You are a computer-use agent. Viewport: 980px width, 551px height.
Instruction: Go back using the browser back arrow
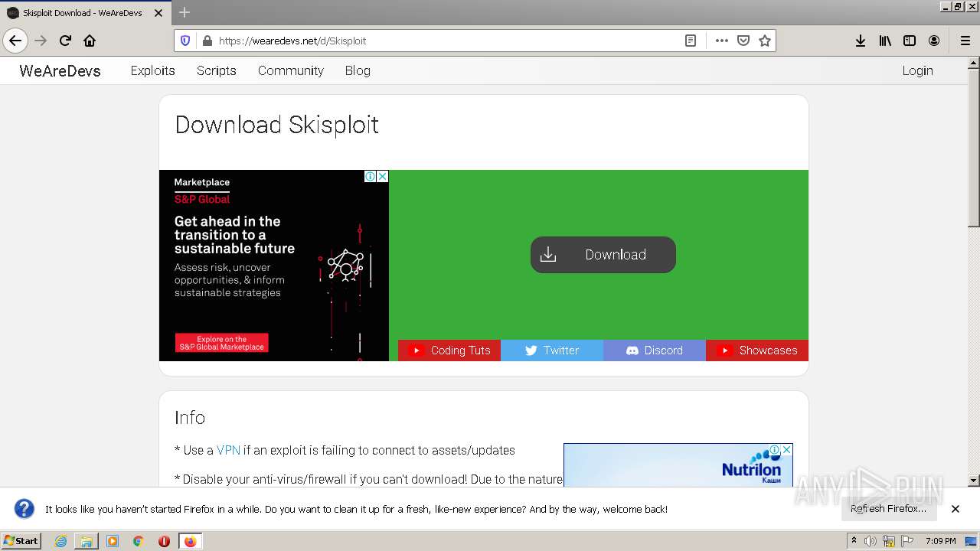click(15, 41)
